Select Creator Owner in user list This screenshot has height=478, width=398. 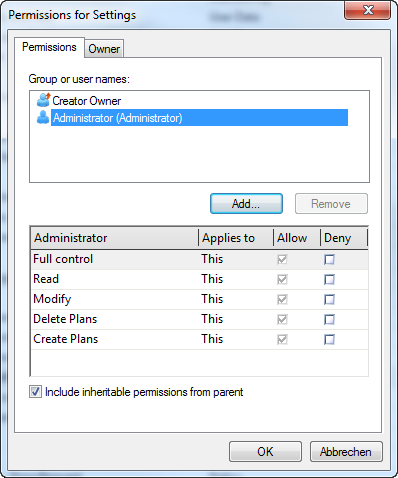coord(87,101)
